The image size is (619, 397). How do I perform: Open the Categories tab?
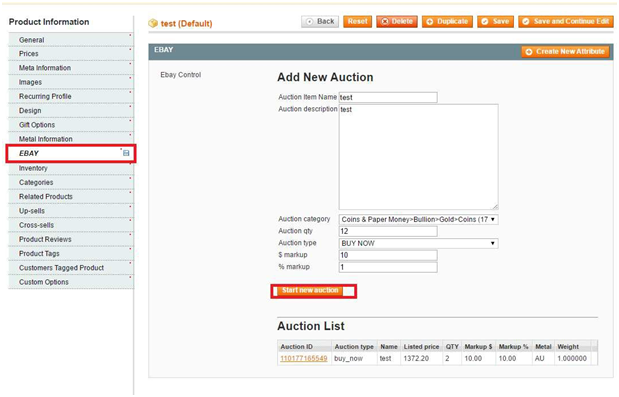[71, 182]
